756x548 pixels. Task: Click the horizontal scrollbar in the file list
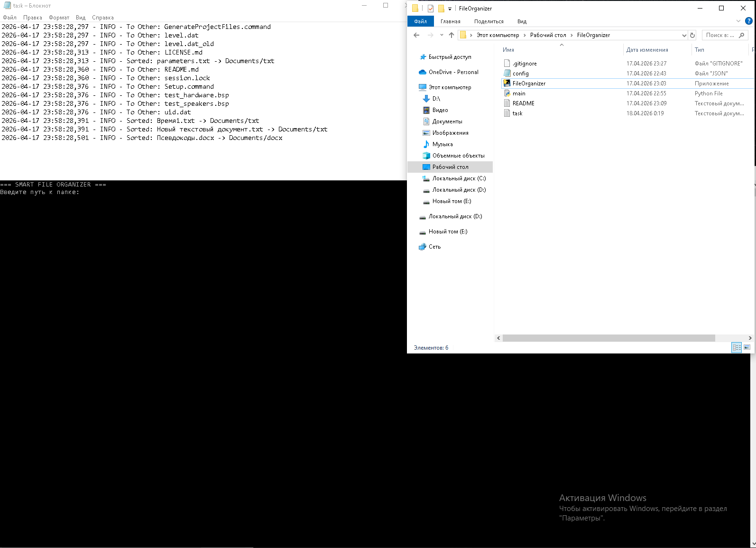[609, 338]
